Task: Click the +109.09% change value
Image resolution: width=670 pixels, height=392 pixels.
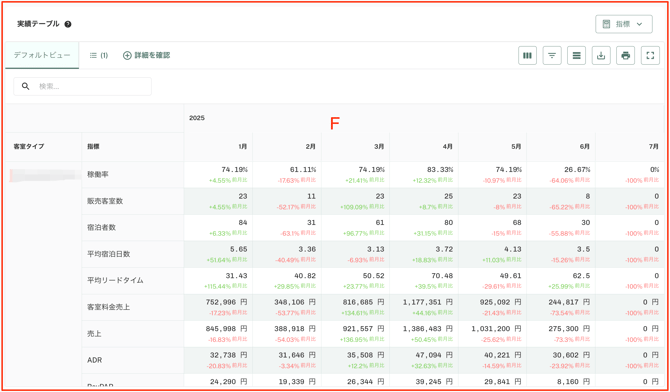Action: click(354, 207)
